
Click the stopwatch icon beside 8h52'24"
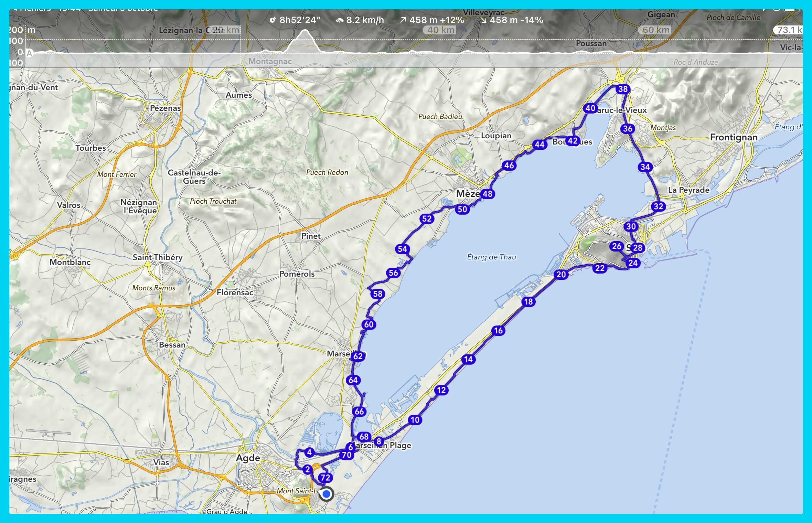[273, 20]
